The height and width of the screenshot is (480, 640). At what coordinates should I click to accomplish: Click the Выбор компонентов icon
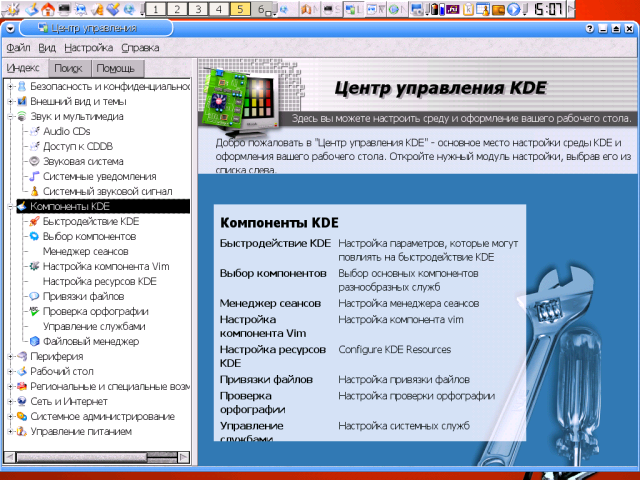point(35,236)
